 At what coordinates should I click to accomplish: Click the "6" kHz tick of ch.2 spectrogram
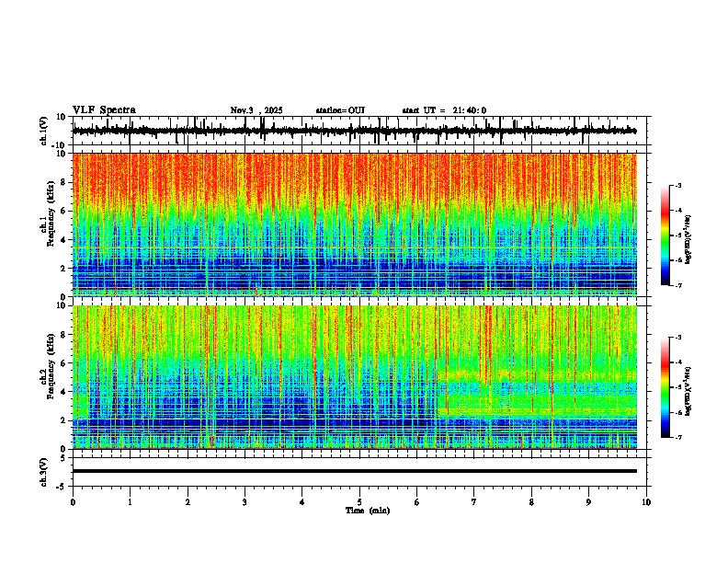(x=65, y=362)
